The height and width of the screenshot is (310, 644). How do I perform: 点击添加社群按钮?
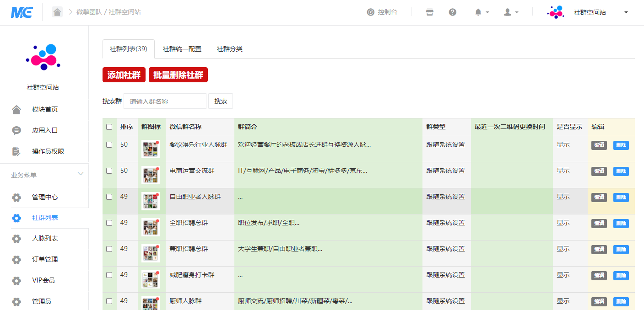pyautogui.click(x=124, y=75)
